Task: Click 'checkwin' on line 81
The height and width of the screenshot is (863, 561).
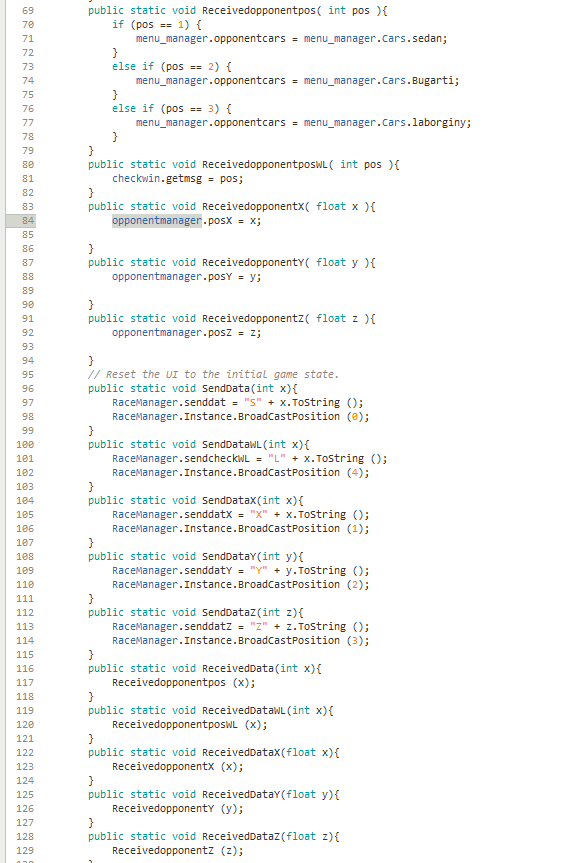Action: pos(136,178)
